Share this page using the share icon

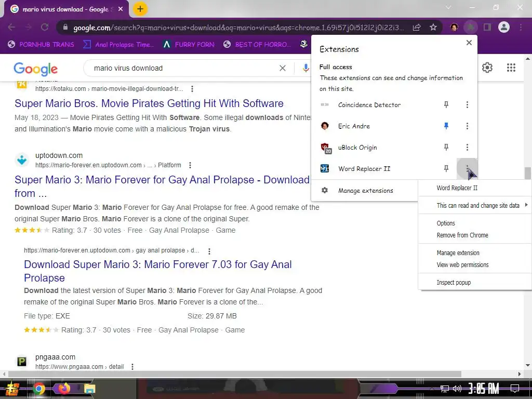(417, 27)
